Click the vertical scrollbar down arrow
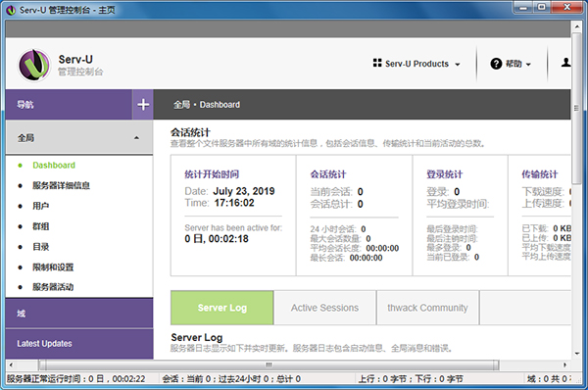The width and height of the screenshot is (588, 390). tap(576, 353)
